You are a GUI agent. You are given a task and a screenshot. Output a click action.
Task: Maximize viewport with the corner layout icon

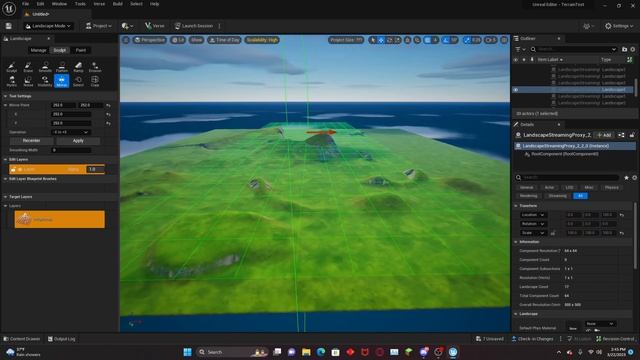504,40
